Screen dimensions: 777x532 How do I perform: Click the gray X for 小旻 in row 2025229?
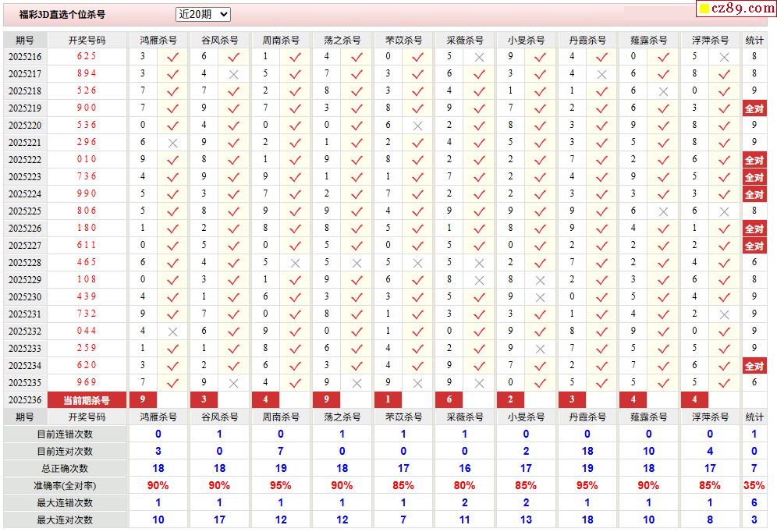click(x=541, y=280)
